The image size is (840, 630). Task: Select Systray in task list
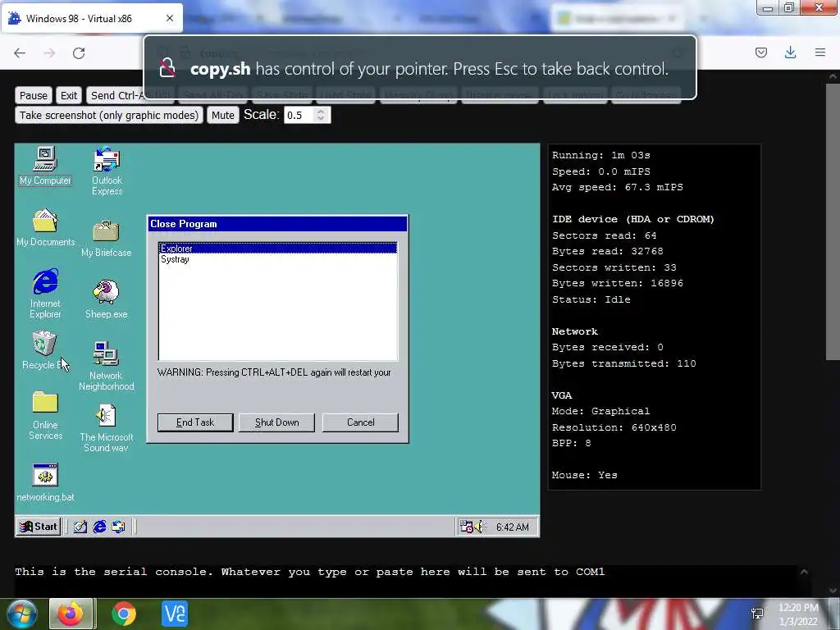[x=278, y=258]
